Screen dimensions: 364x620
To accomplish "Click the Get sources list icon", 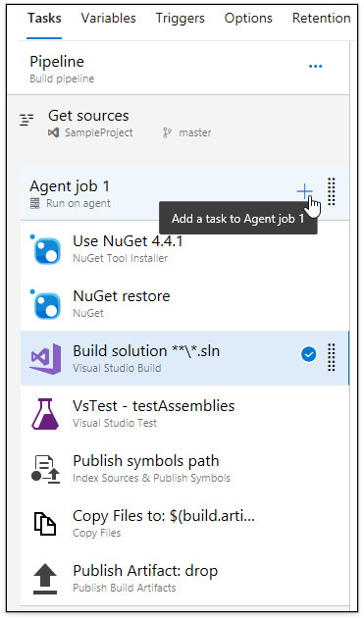I will (26, 119).
